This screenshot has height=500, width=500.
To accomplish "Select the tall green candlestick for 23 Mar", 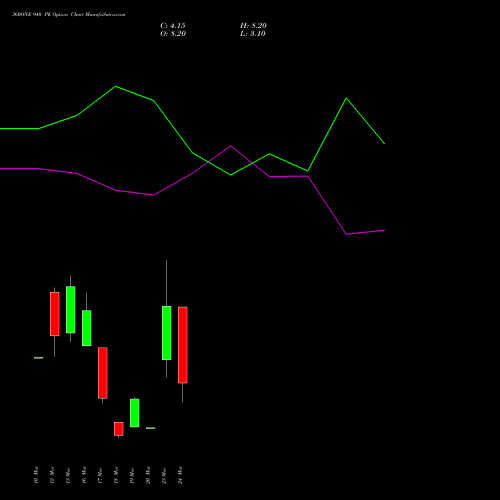I will pyautogui.click(x=167, y=333).
